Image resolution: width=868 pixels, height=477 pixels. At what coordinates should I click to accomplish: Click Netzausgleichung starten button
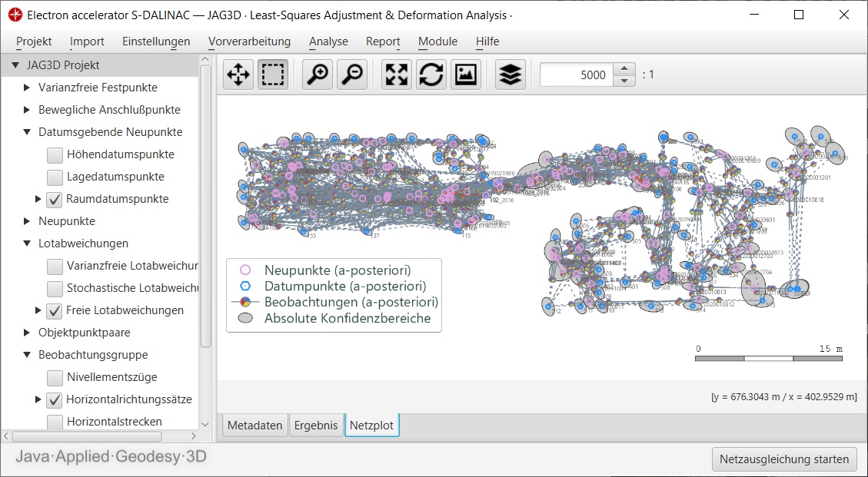pyautogui.click(x=784, y=459)
